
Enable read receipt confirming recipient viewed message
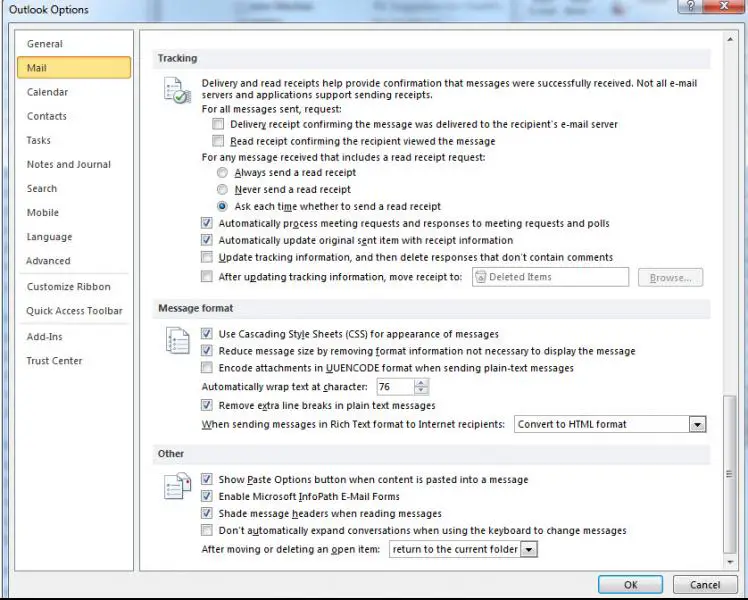218,141
